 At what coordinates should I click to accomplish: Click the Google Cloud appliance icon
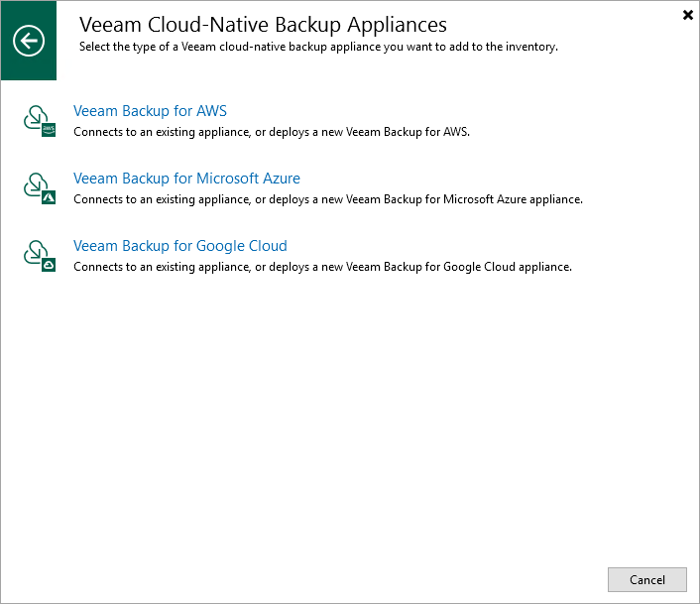(40, 256)
